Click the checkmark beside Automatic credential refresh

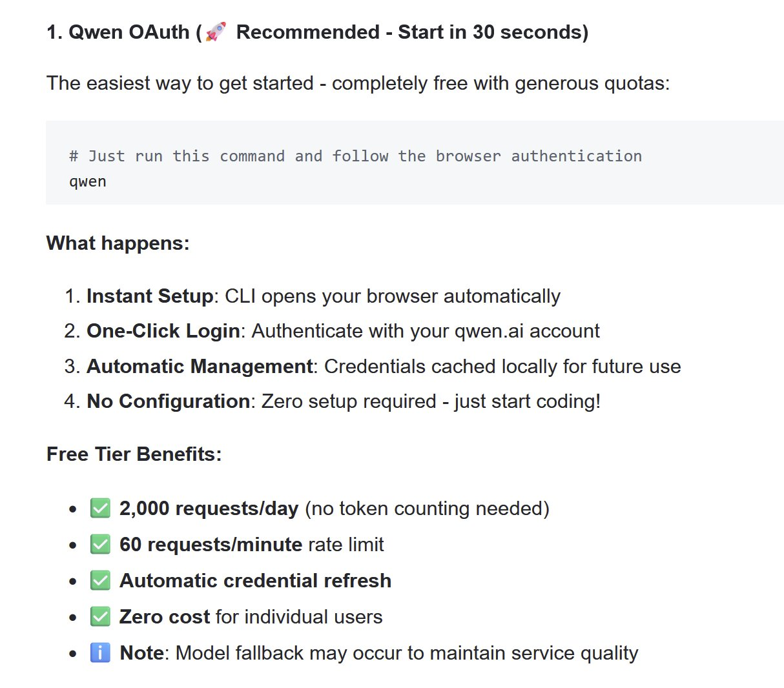point(100,581)
